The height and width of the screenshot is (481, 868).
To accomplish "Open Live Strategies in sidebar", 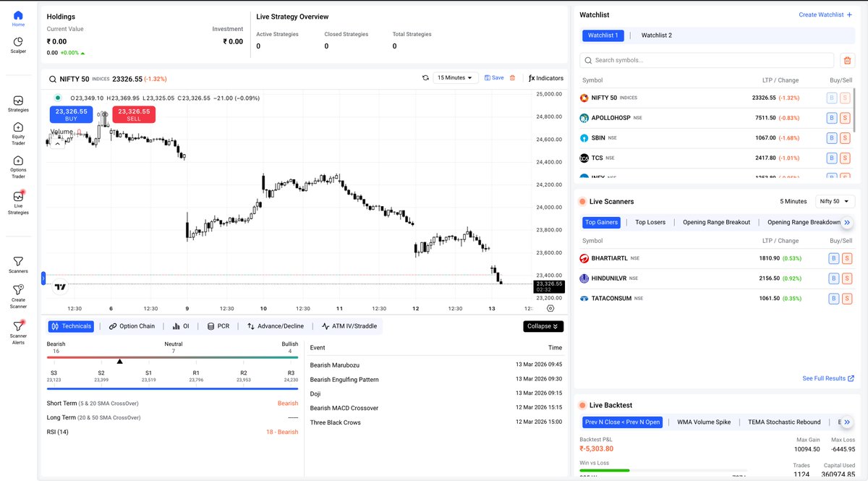I will tap(18, 202).
